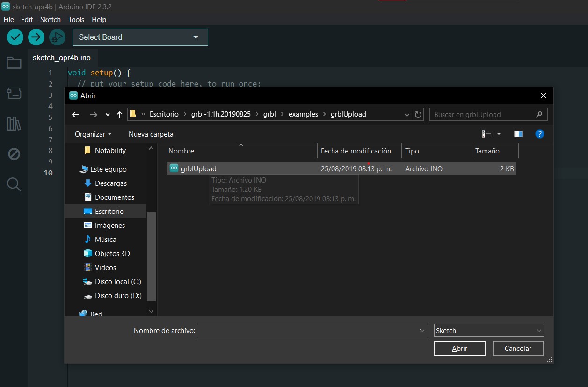Image resolution: width=588 pixels, height=387 pixels.
Task: Click the Abrir dialog title Arduino icon
Action: tap(73, 95)
